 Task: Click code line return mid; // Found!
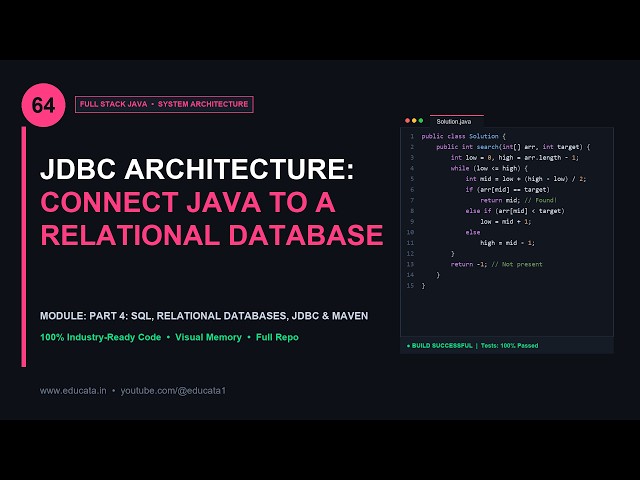point(518,200)
